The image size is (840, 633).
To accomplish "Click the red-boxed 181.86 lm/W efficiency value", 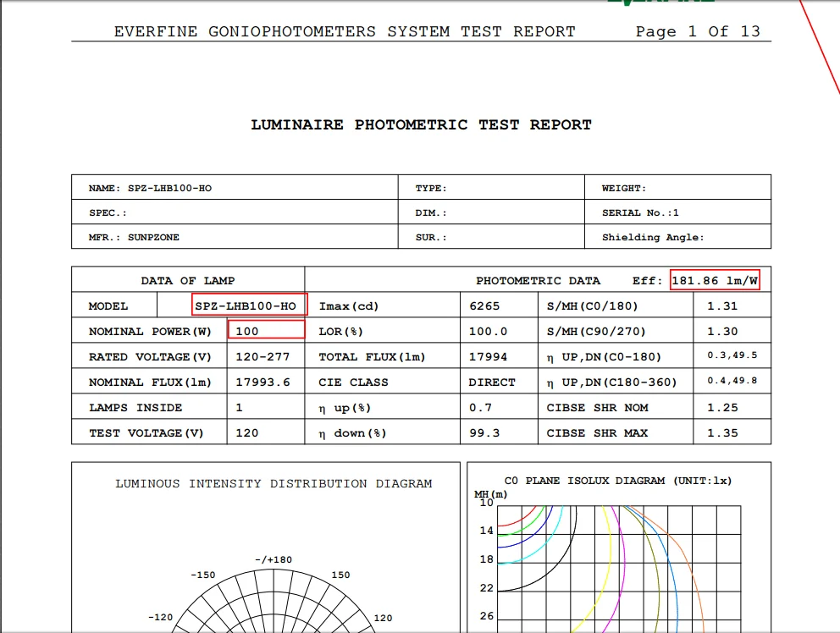I will coord(715,280).
